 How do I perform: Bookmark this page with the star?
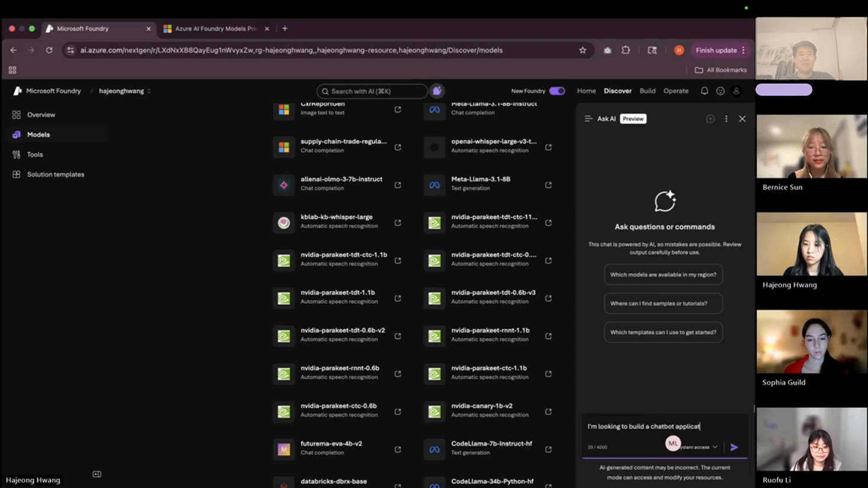coord(582,50)
